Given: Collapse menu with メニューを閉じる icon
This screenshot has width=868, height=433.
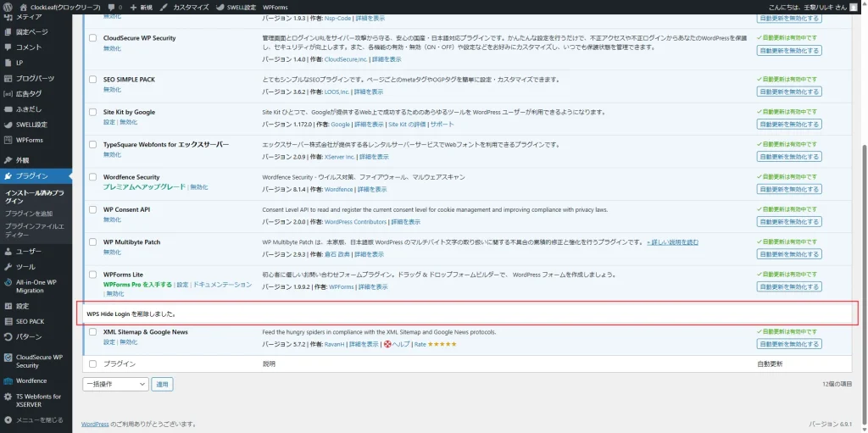Looking at the screenshot, I should click(x=8, y=419).
